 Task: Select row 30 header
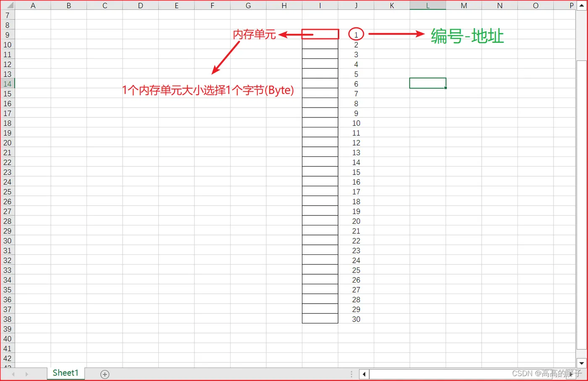[8, 241]
